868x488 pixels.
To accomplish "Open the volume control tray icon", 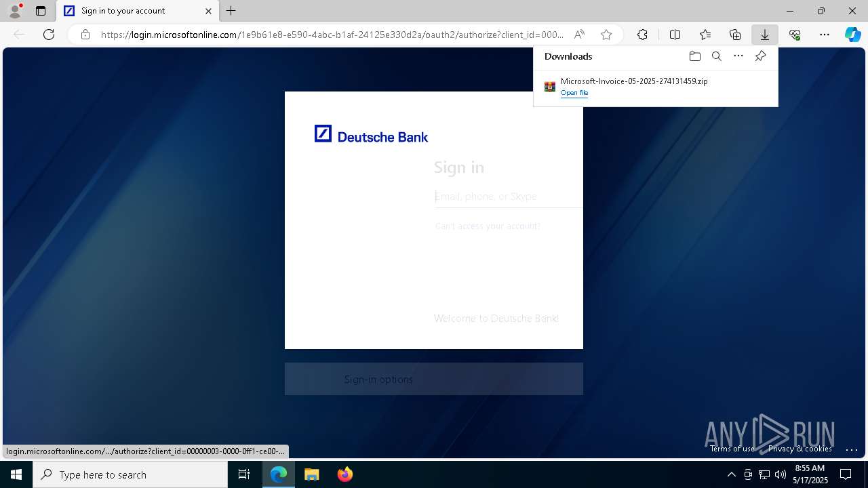I will coord(781,474).
